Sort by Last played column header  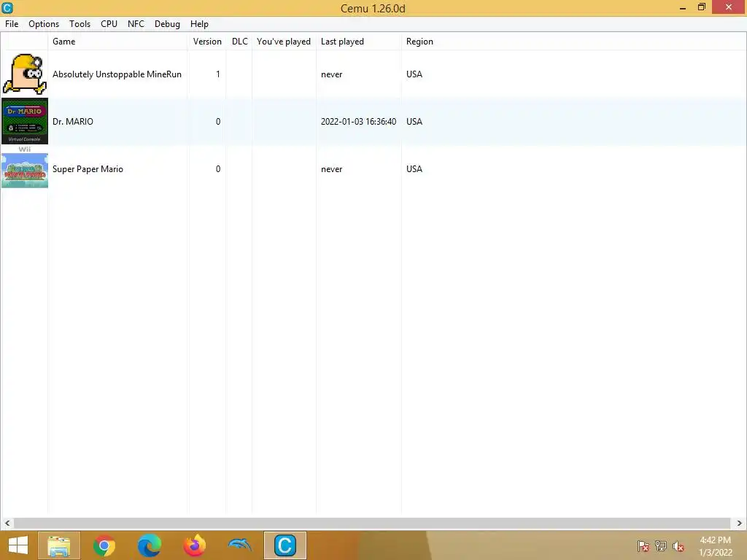click(x=359, y=42)
